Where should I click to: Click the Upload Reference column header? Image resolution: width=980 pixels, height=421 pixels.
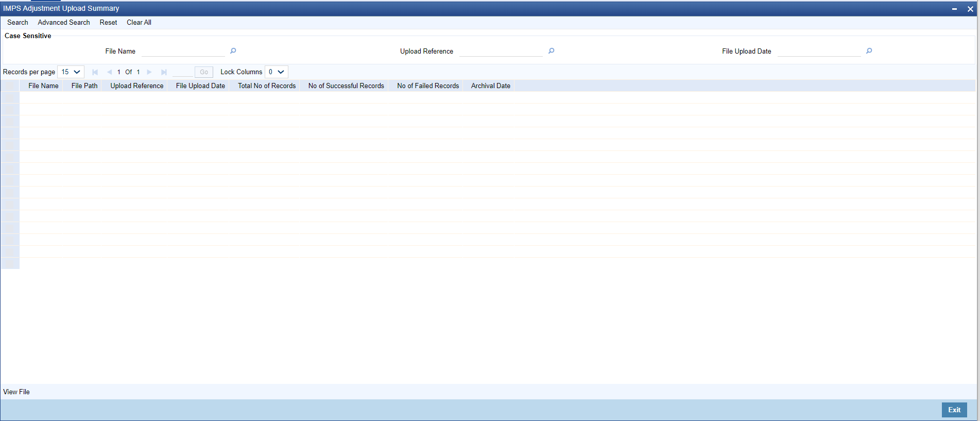tap(137, 86)
